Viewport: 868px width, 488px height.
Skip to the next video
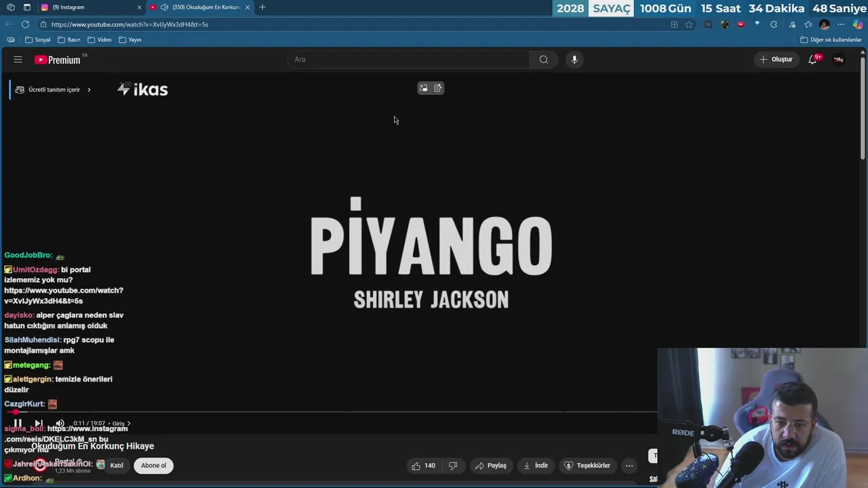[x=39, y=423]
